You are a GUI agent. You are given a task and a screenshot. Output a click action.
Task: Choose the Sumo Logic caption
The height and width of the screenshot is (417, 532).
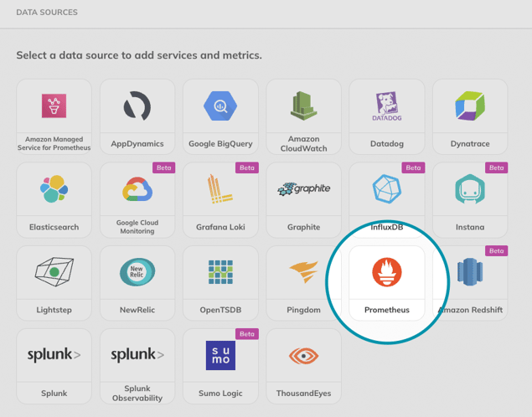[x=220, y=394]
